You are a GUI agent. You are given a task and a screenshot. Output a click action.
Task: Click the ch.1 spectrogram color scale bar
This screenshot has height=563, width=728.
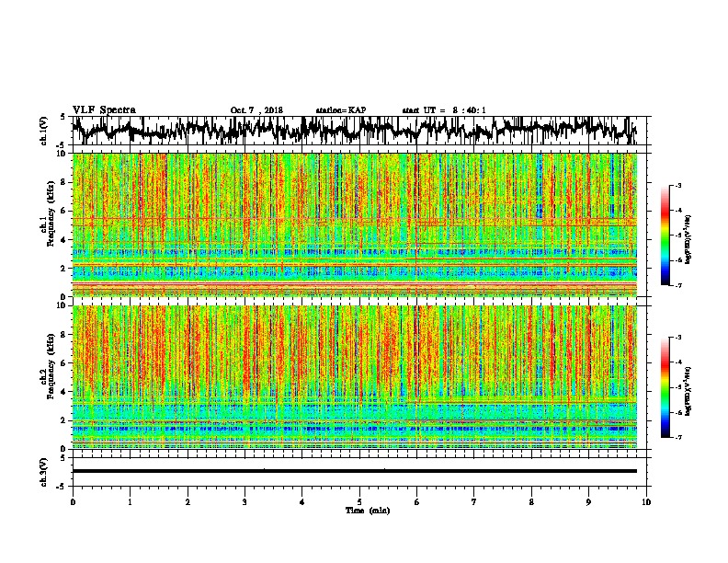[665, 236]
